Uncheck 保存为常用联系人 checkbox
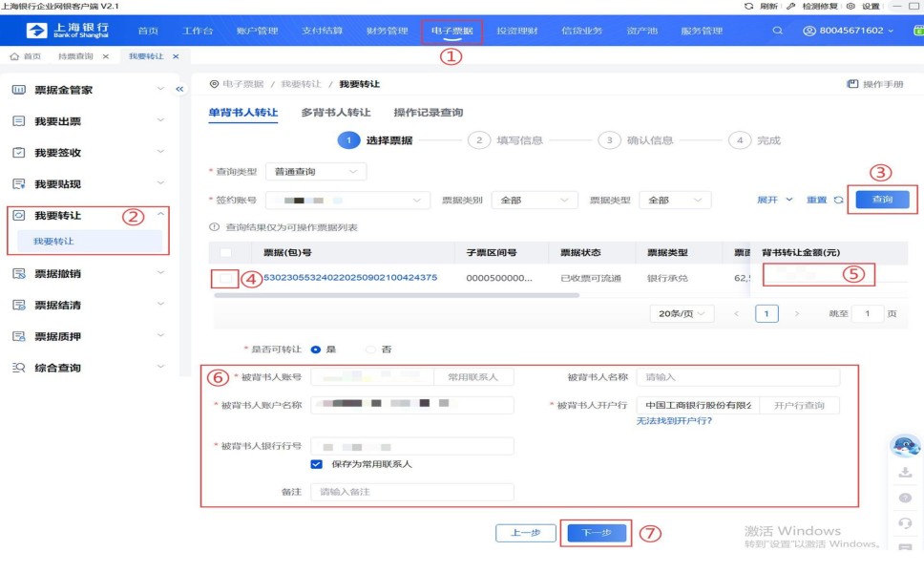924x573 pixels. pyautogui.click(x=317, y=464)
